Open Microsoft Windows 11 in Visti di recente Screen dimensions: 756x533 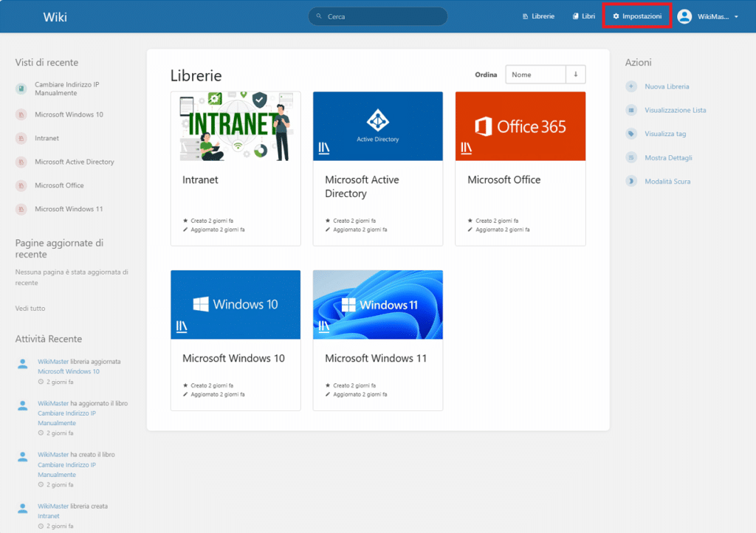(69, 209)
